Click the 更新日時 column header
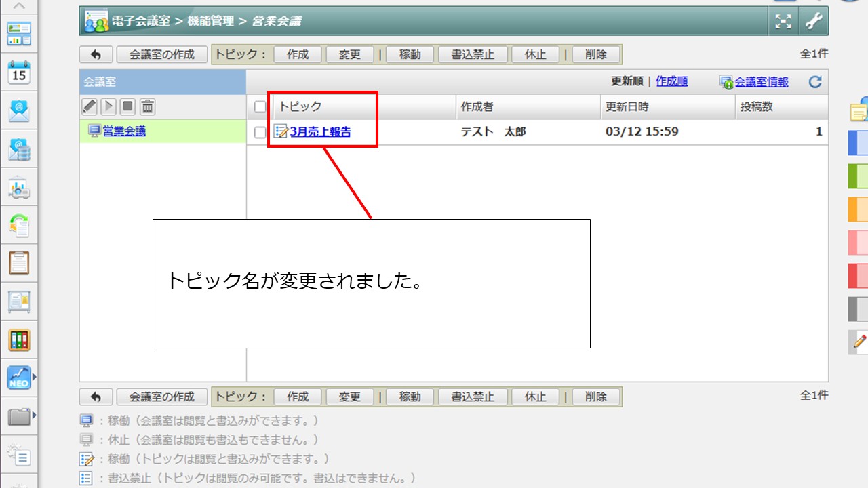The width and height of the screenshot is (868, 488). [669, 107]
